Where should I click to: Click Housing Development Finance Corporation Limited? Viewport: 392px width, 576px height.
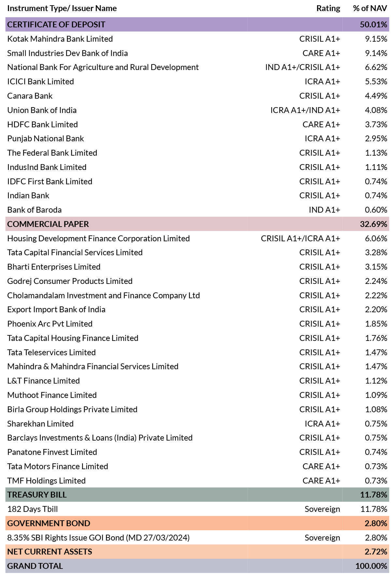coord(98,238)
